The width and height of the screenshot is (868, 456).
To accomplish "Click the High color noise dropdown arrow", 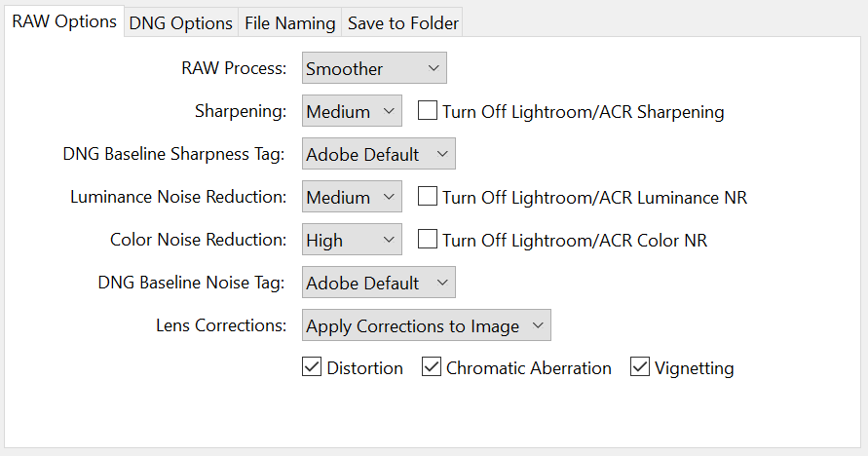I will pos(388,241).
